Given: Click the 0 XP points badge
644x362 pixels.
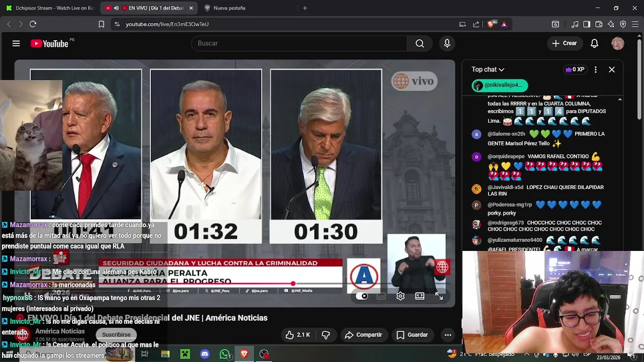Looking at the screenshot, I should [575, 69].
